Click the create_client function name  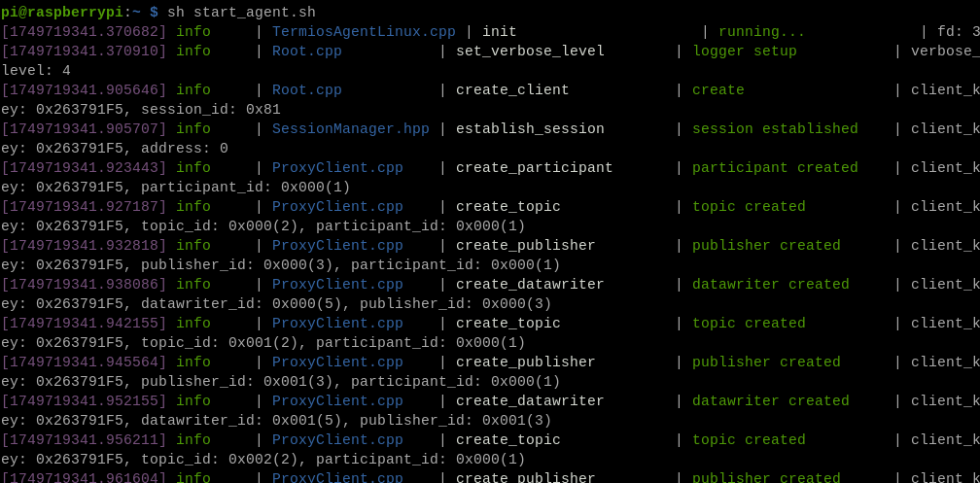click(x=512, y=90)
